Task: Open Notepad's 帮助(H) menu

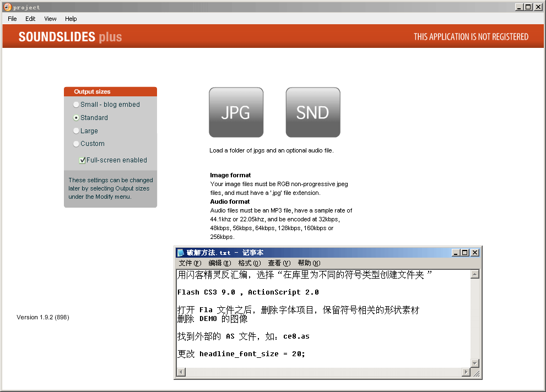Action: coord(309,263)
